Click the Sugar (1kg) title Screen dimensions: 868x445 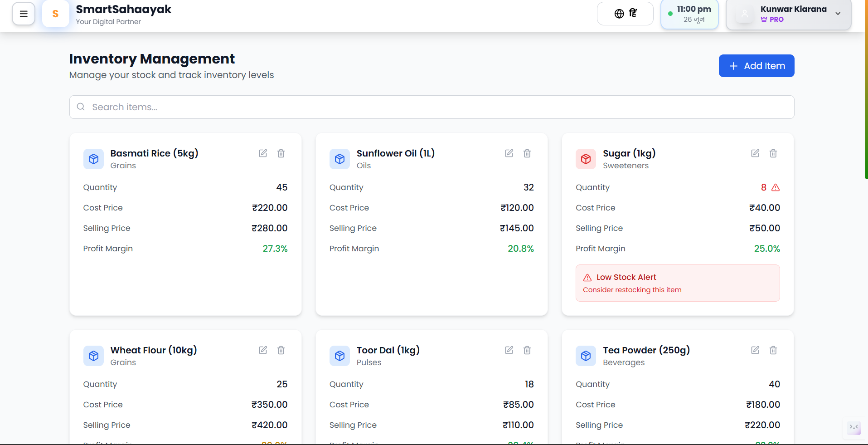[629, 153]
